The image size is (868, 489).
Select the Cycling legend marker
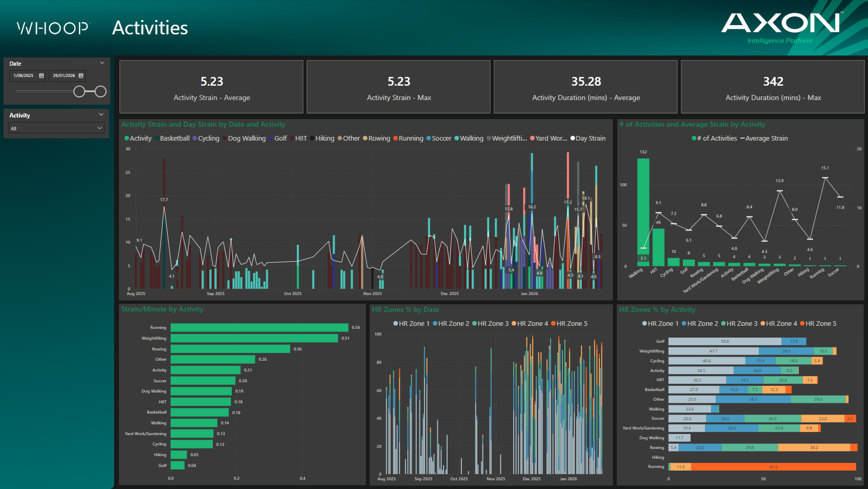(194, 138)
